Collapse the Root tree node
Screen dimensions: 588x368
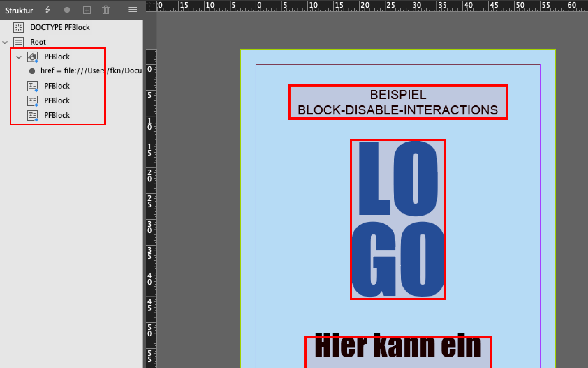[5, 43]
